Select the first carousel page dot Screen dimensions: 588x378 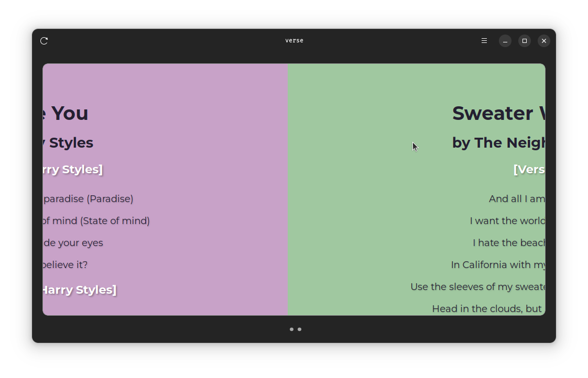(x=292, y=329)
